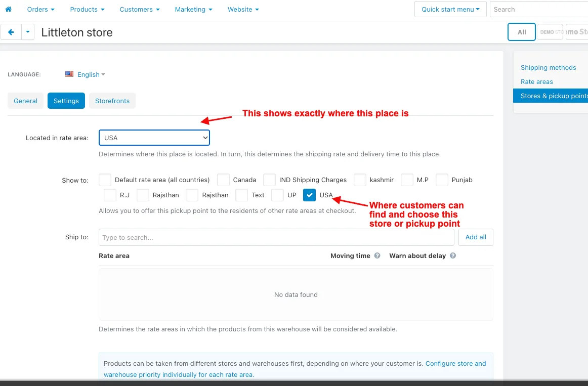Viewport: 588px width, 386px height.
Task: Go to the home dashboard icon
Action: (x=8, y=9)
